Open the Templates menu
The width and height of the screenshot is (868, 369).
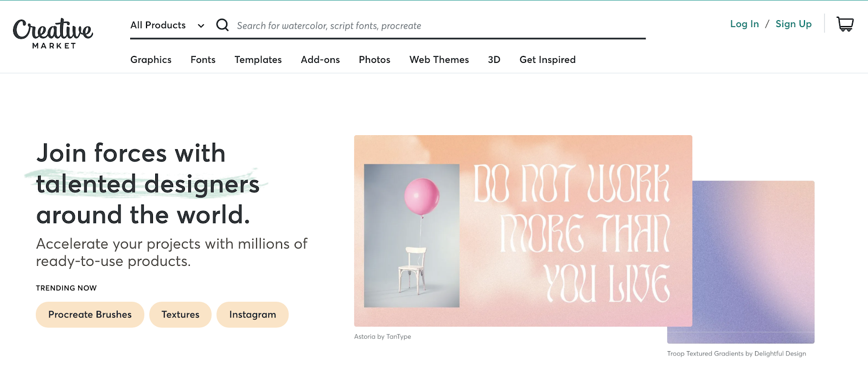pyautogui.click(x=258, y=60)
